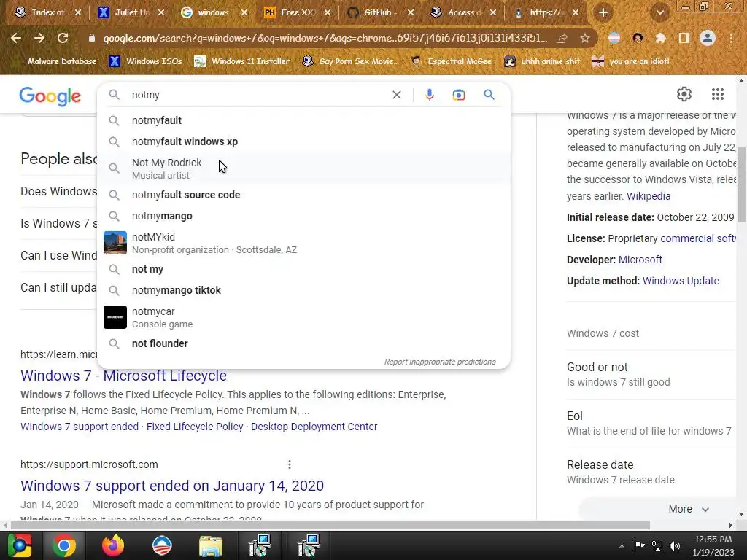Open the tab search dropdown arrow
This screenshot has width=747, height=560.
coord(659,13)
